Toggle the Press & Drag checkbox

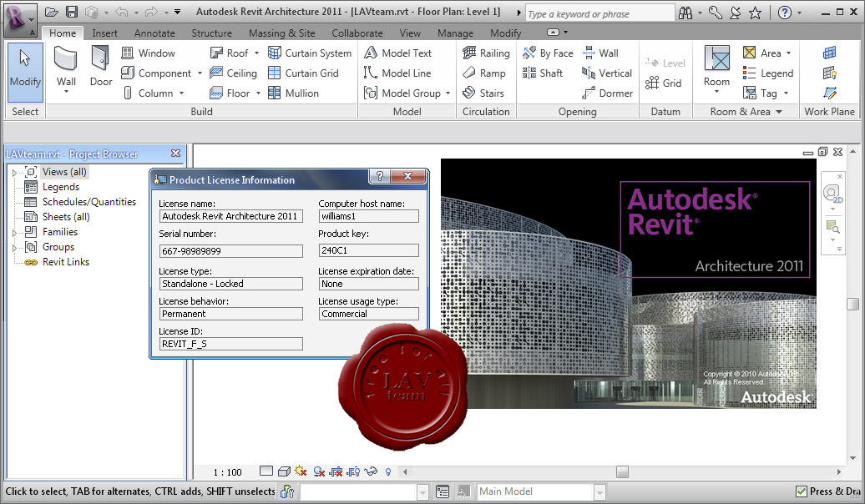point(801,491)
